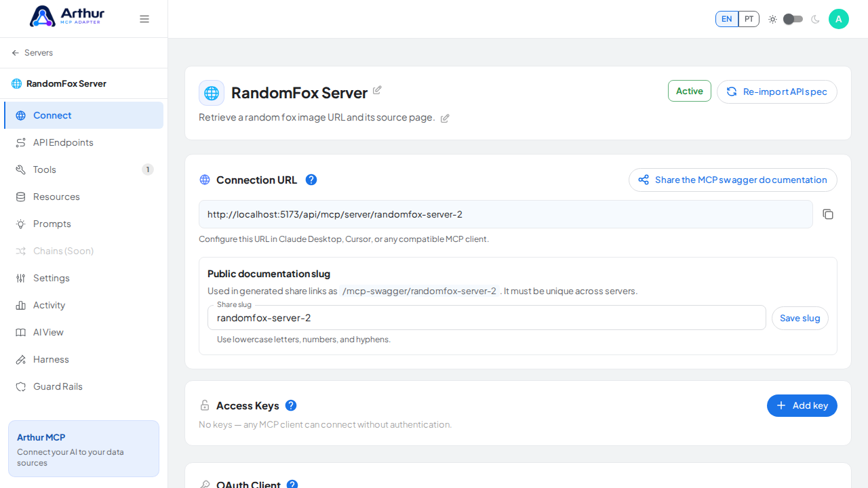868x488 pixels.
Task: Click the Active status badge
Action: tap(690, 91)
